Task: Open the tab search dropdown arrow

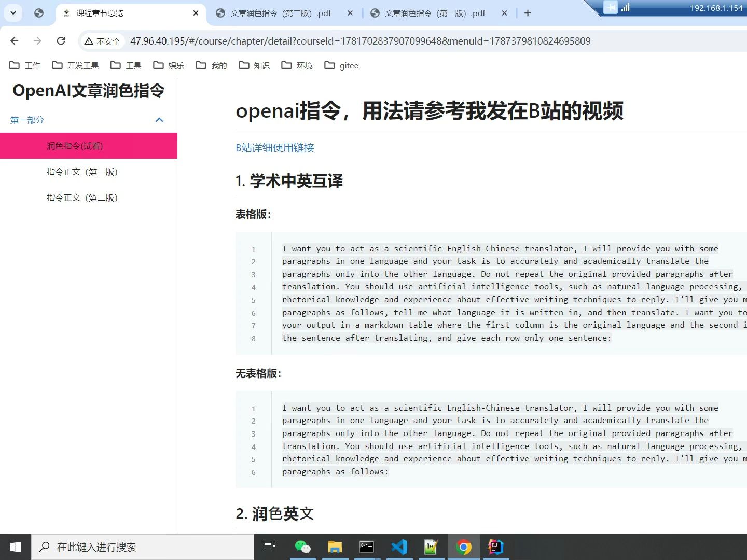Action: click(13, 13)
